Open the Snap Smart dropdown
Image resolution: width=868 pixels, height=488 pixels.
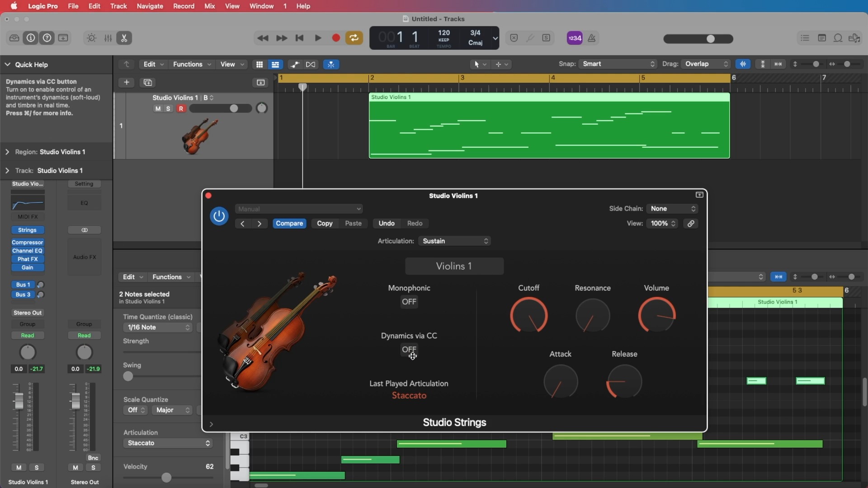[x=618, y=64]
